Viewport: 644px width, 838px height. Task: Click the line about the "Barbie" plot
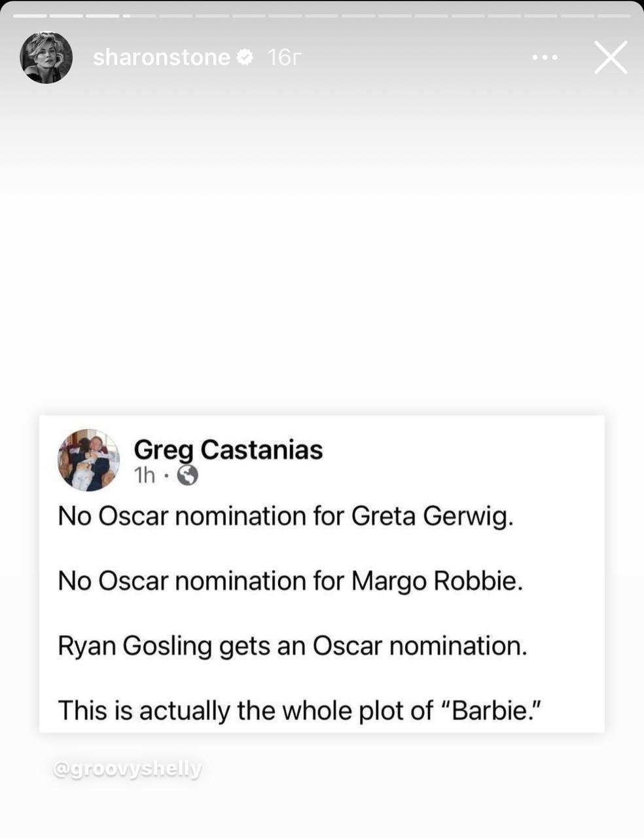click(301, 710)
